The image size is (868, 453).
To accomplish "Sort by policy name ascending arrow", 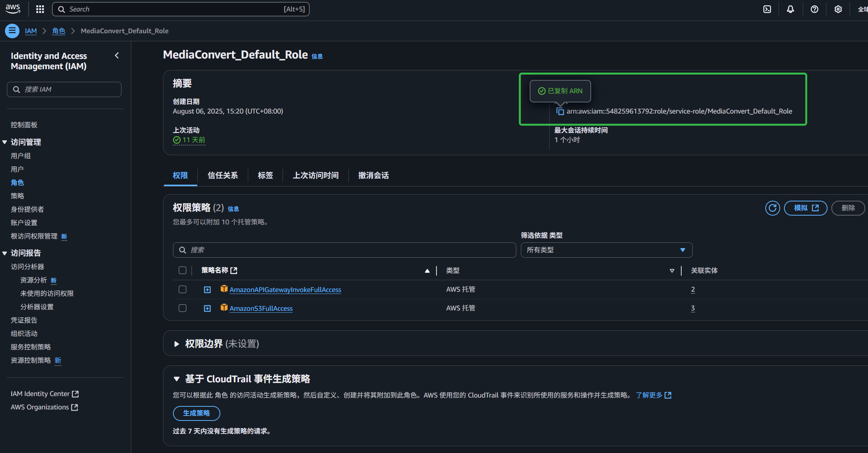I will [427, 271].
